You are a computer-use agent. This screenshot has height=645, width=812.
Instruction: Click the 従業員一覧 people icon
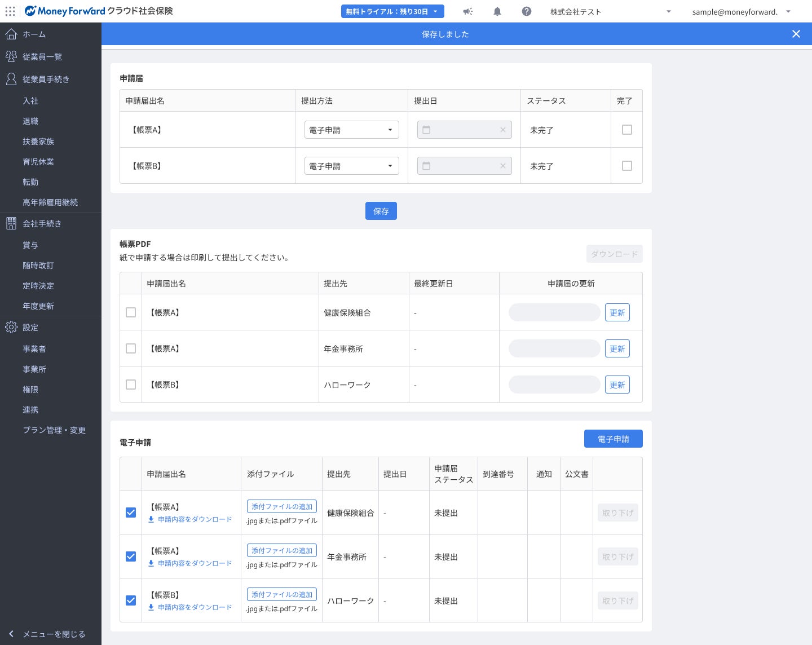coord(11,56)
